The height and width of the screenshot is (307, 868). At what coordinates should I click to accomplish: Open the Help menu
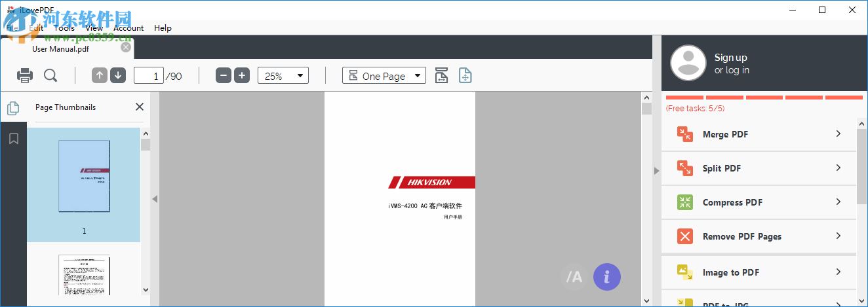point(163,27)
